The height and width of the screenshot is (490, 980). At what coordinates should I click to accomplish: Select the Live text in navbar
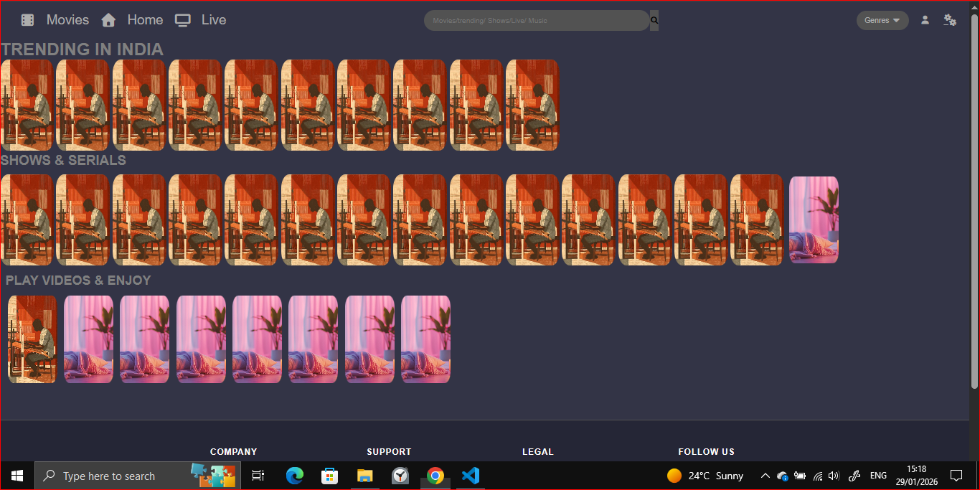tap(214, 20)
